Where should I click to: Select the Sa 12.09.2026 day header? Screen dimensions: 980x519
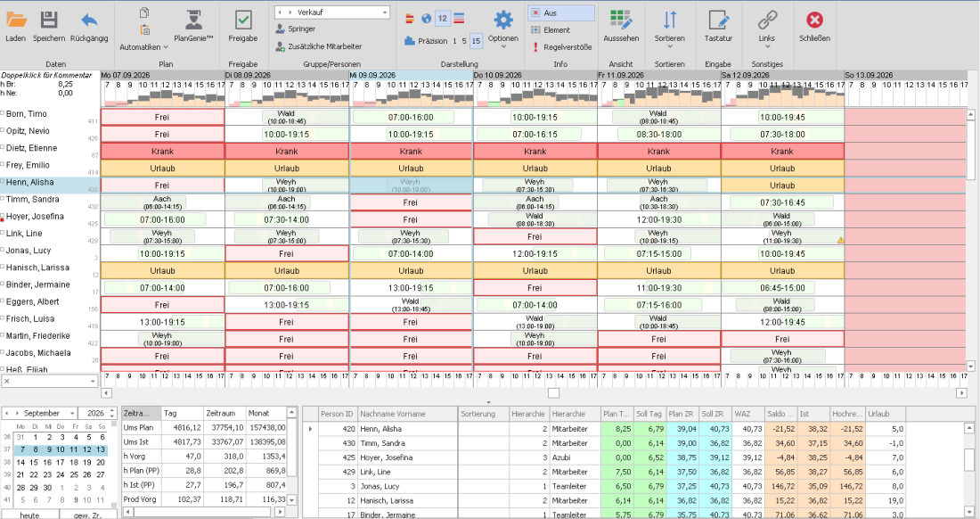coord(782,75)
